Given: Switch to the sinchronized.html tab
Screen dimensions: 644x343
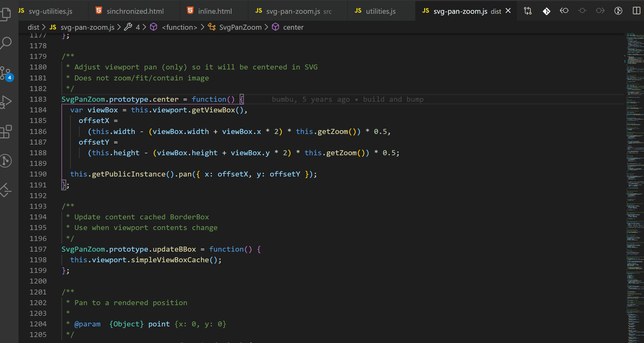Looking at the screenshot, I should [135, 11].
